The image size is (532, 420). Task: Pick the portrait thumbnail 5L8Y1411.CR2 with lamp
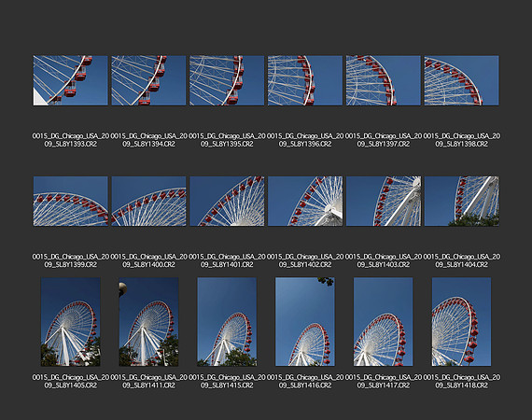[x=148, y=322]
